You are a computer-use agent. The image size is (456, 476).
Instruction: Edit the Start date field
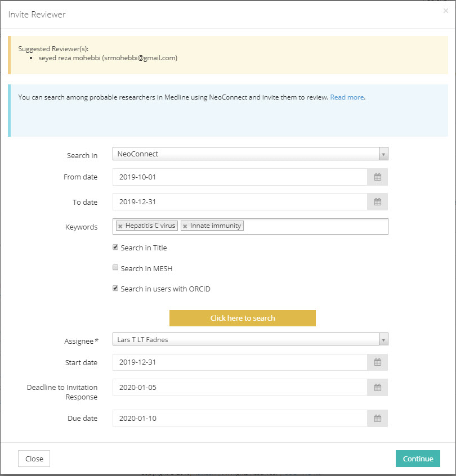240,362
